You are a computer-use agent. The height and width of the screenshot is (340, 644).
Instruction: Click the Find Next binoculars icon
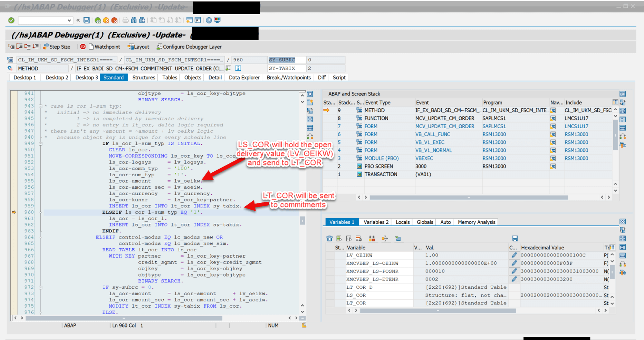[x=142, y=20]
